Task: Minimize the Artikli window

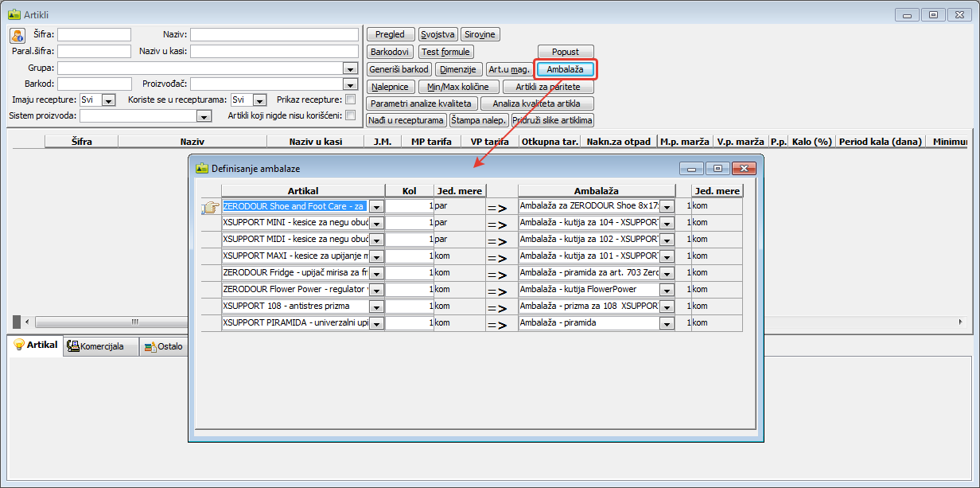Action: (908, 14)
